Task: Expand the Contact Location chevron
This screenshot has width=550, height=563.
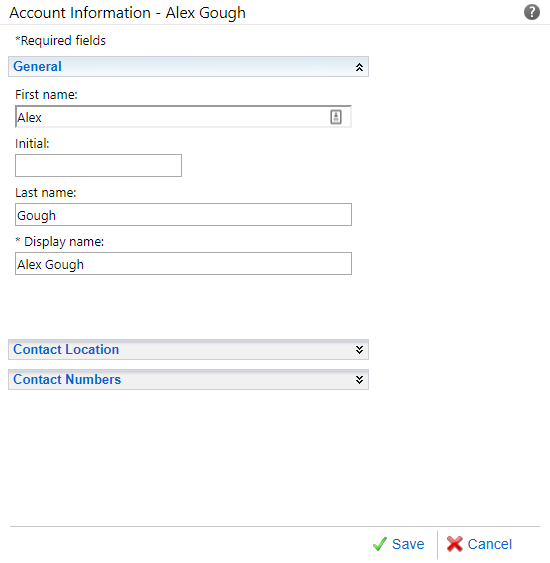Action: (x=359, y=350)
